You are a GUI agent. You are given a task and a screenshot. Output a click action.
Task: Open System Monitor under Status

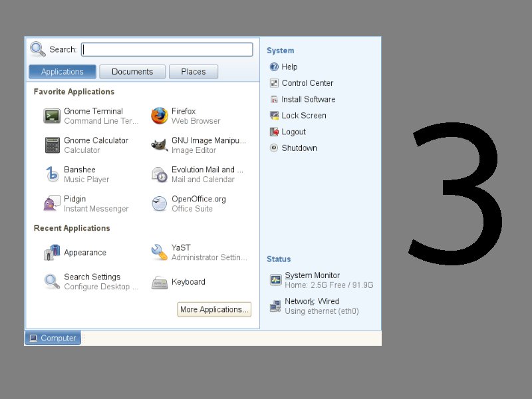click(312, 275)
